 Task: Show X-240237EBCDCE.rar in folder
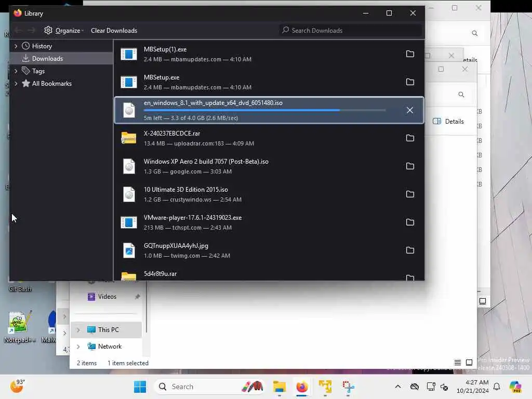(410, 138)
